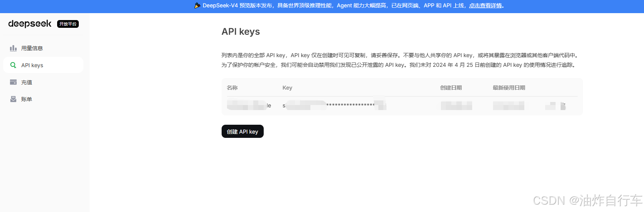Click the bar chart icon beside 用量信息
Viewport: 644px width, 212px height.
[x=13, y=48]
